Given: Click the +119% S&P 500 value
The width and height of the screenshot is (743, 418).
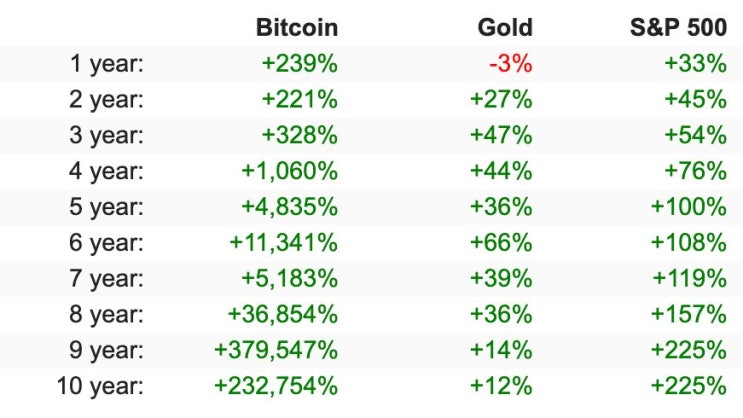Looking at the screenshot, I should click(x=689, y=278).
